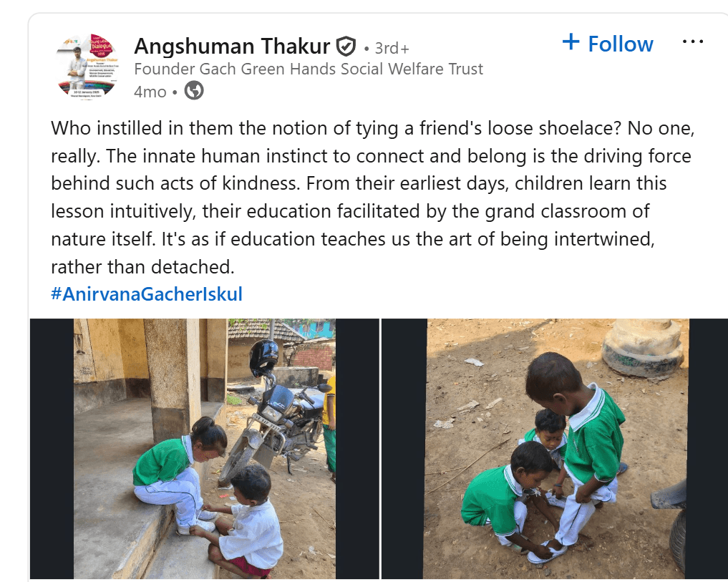Click the 4mo post timestamp
Viewport: 728px width, 582px height.
150,92
